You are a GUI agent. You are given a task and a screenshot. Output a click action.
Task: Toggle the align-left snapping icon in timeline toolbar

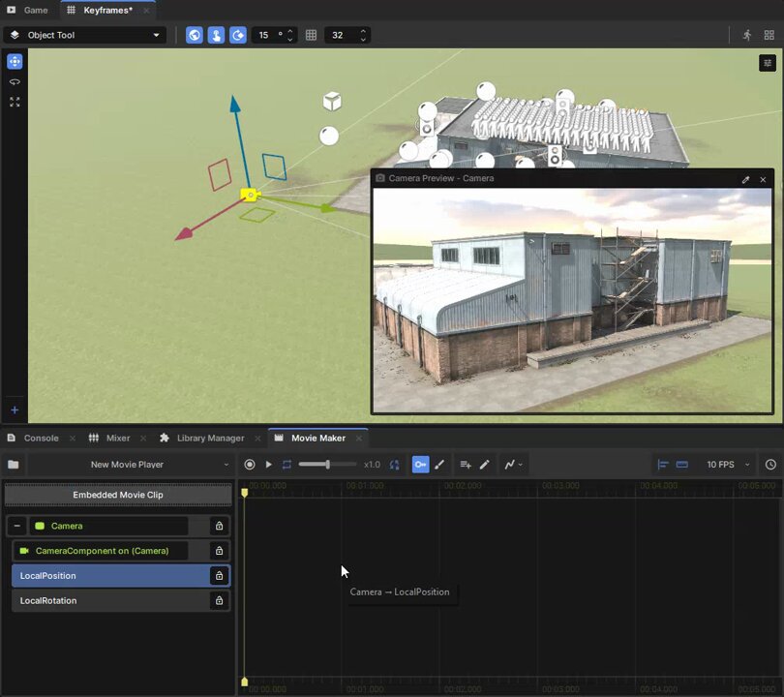coord(663,465)
